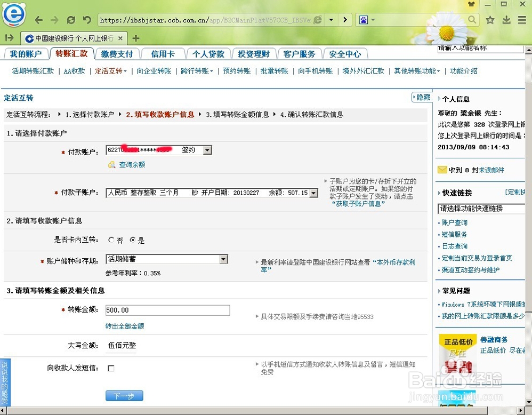
Task: Click the 渠道互动签约与维护 link
Action: [x=470, y=270]
